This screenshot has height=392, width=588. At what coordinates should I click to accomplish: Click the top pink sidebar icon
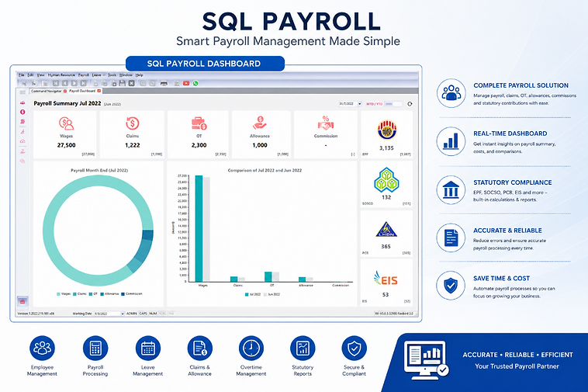click(x=22, y=102)
